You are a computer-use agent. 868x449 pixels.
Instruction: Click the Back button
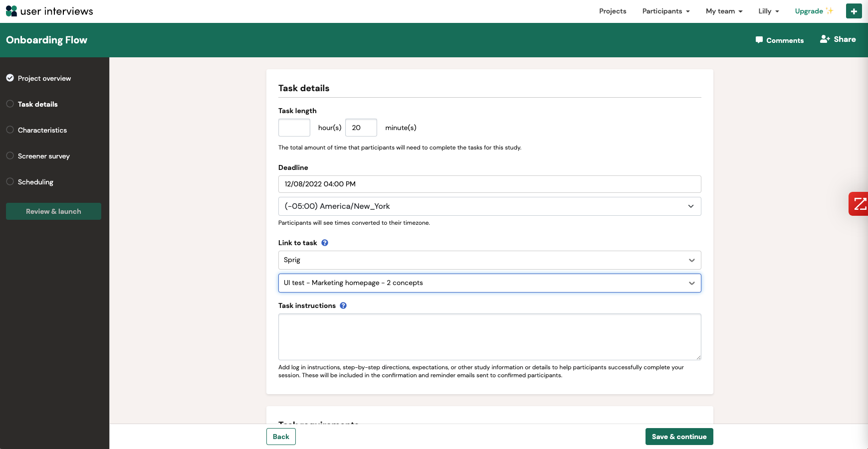(281, 437)
